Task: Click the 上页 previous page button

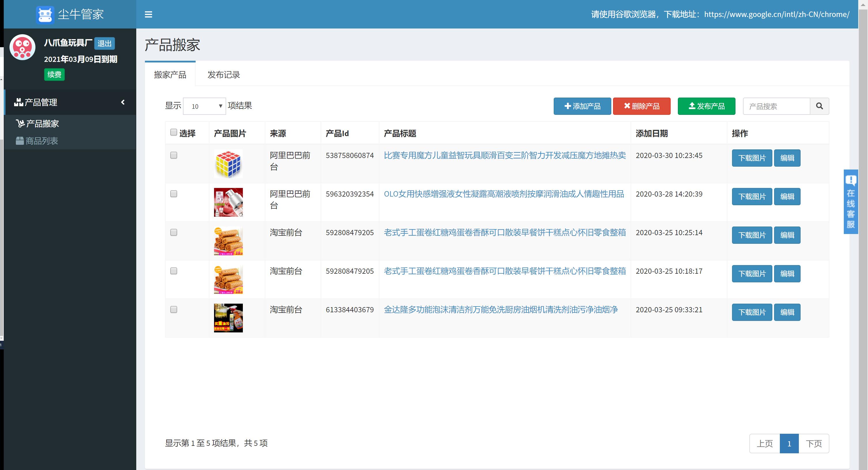Action: click(x=765, y=444)
